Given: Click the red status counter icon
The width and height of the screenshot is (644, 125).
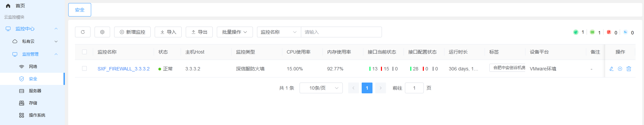Looking at the screenshot, I should pyautogui.click(x=609, y=32).
